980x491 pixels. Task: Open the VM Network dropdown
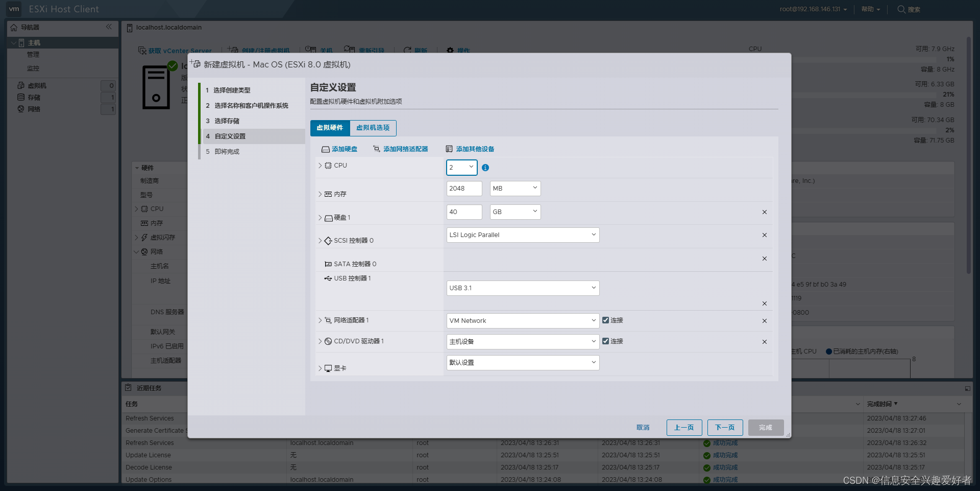tap(523, 321)
